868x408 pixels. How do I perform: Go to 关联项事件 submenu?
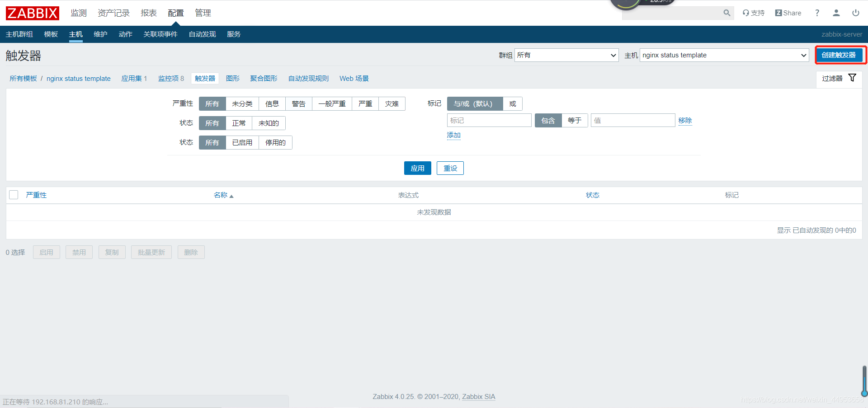pos(160,34)
